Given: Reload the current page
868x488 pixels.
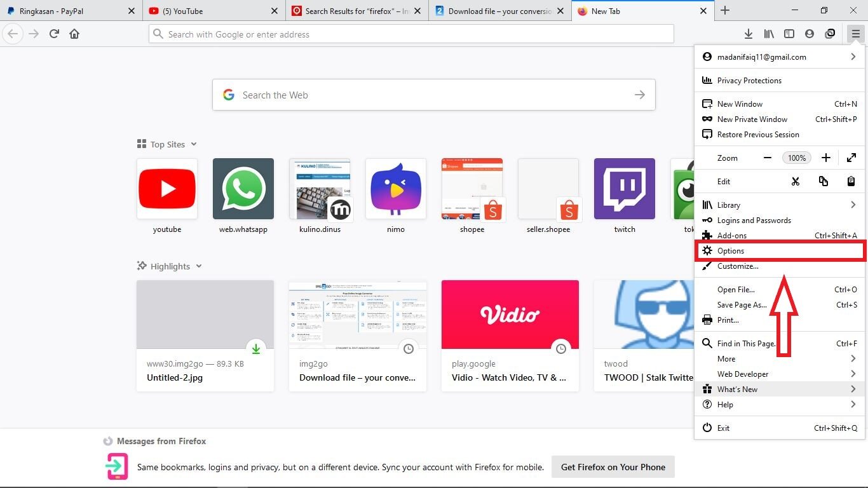Looking at the screenshot, I should pos(54,34).
